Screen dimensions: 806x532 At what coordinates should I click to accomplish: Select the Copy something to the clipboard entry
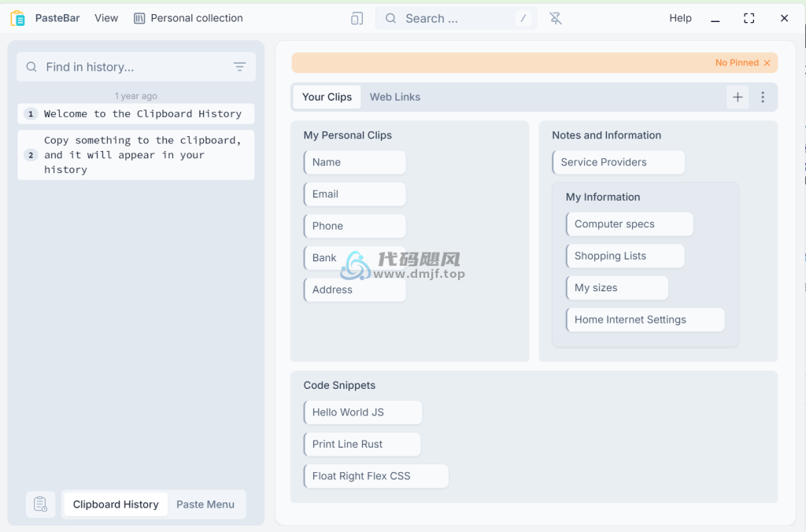(x=136, y=155)
